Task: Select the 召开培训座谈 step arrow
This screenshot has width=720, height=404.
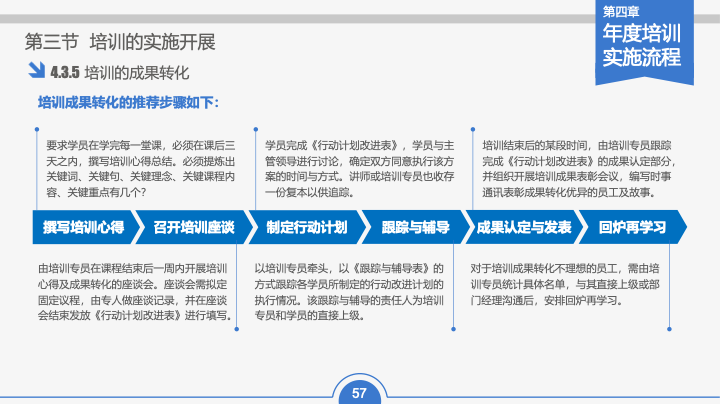Action: pyautogui.click(x=194, y=227)
